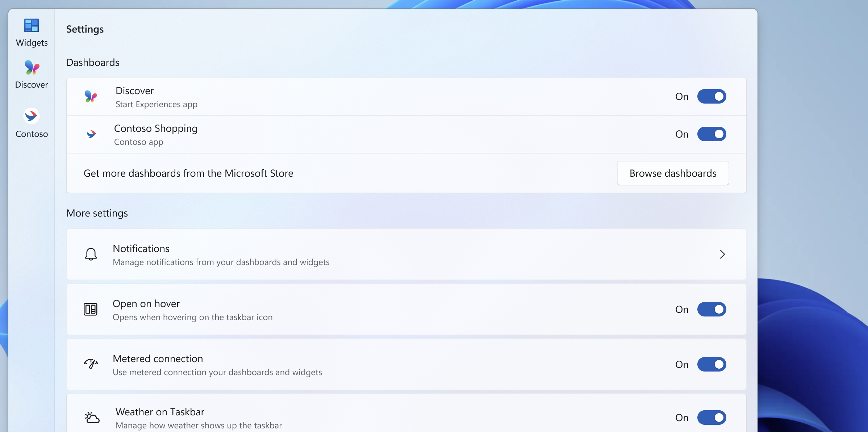This screenshot has height=432, width=868.
Task: Click the Metered connection gauge icon
Action: (91, 363)
